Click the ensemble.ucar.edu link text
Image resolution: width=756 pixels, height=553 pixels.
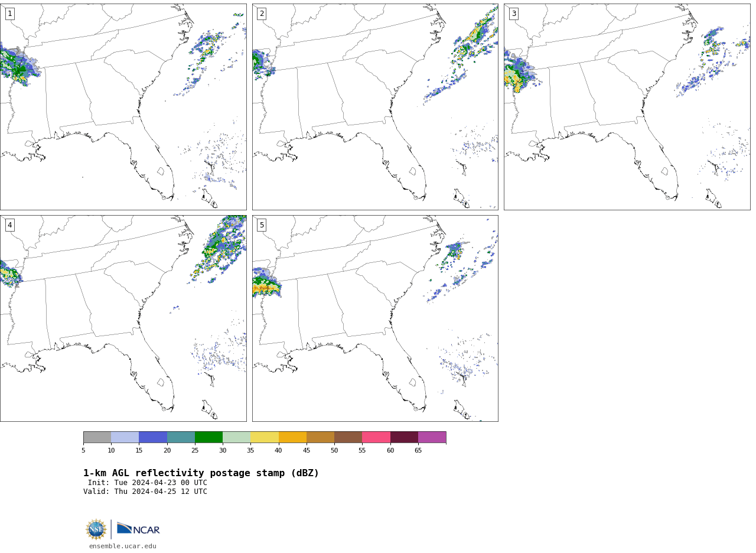pyautogui.click(x=123, y=546)
